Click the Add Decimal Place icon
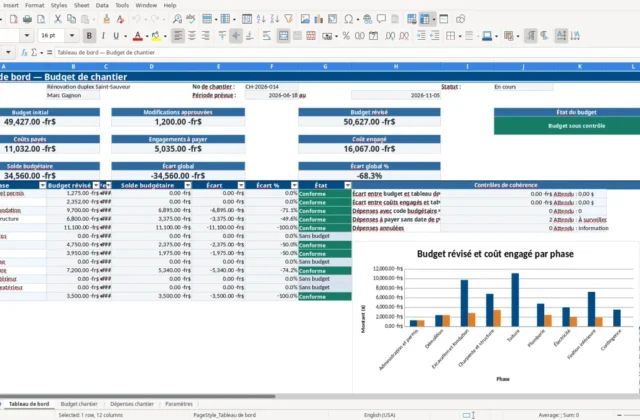Viewport: 640px width, 420px height. coord(390,36)
